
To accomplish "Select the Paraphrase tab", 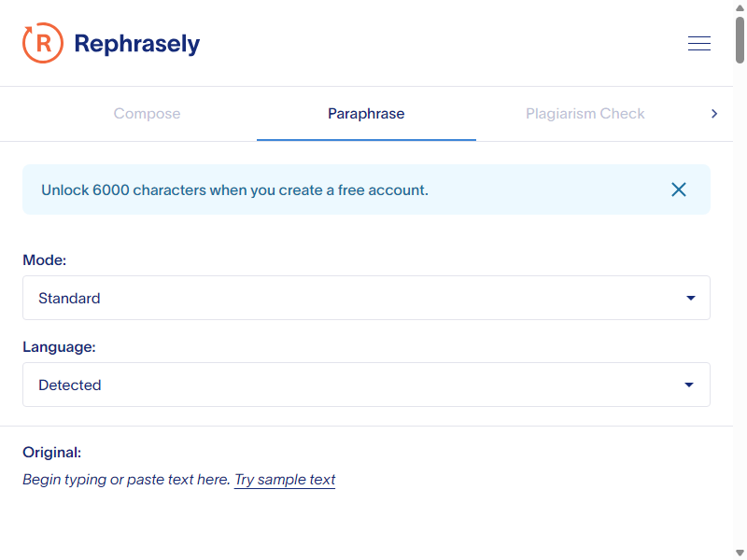I will coord(366,114).
